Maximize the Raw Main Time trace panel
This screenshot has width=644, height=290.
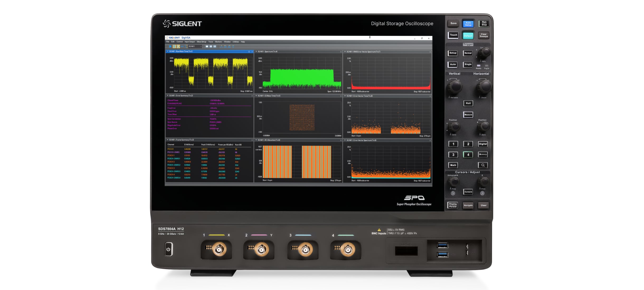pos(249,51)
